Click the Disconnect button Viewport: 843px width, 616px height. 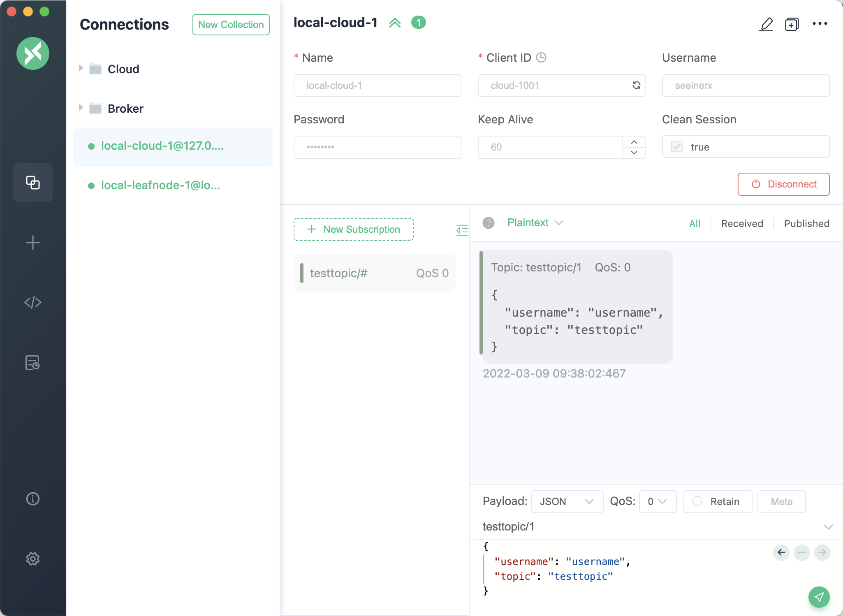pyautogui.click(x=783, y=184)
